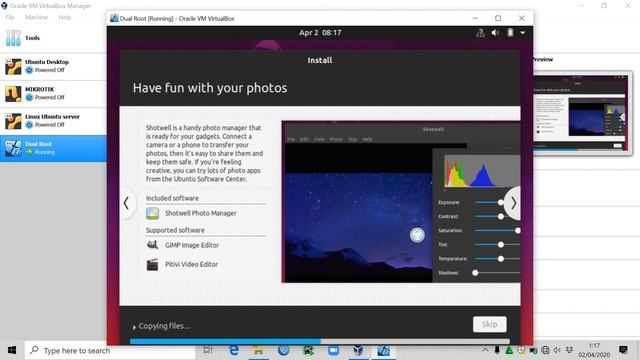The image size is (640, 360).
Task: Click the Shotwell Photo Manager icon
Action: 153,213
